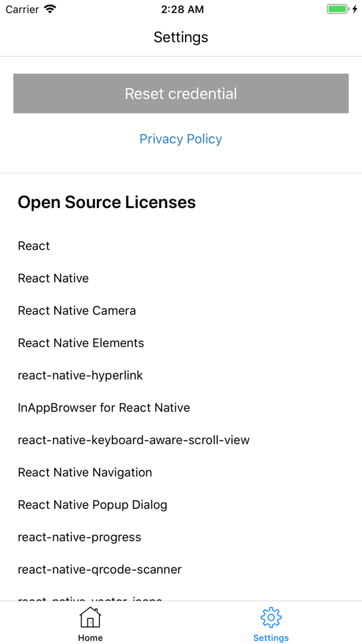Open the react-native-progress license
The width and height of the screenshot is (362, 644).
(x=79, y=537)
